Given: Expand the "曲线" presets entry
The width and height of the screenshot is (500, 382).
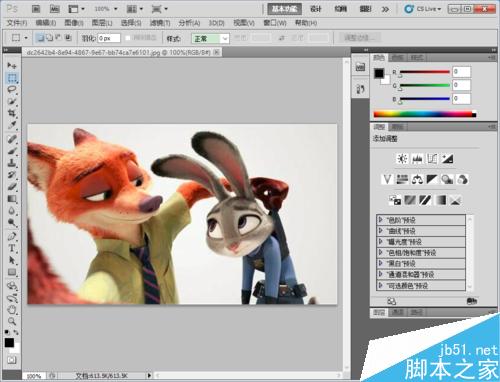Looking at the screenshot, I should 421,231.
